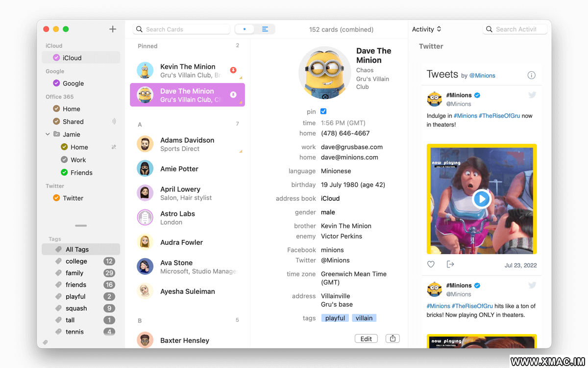Toggle the Work group checkbox
The image size is (588, 368).
tap(64, 160)
